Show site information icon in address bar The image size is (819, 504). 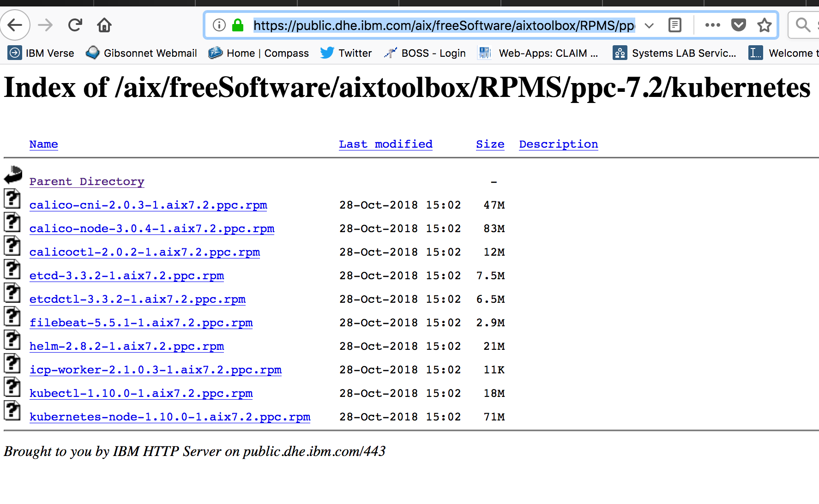click(x=219, y=25)
